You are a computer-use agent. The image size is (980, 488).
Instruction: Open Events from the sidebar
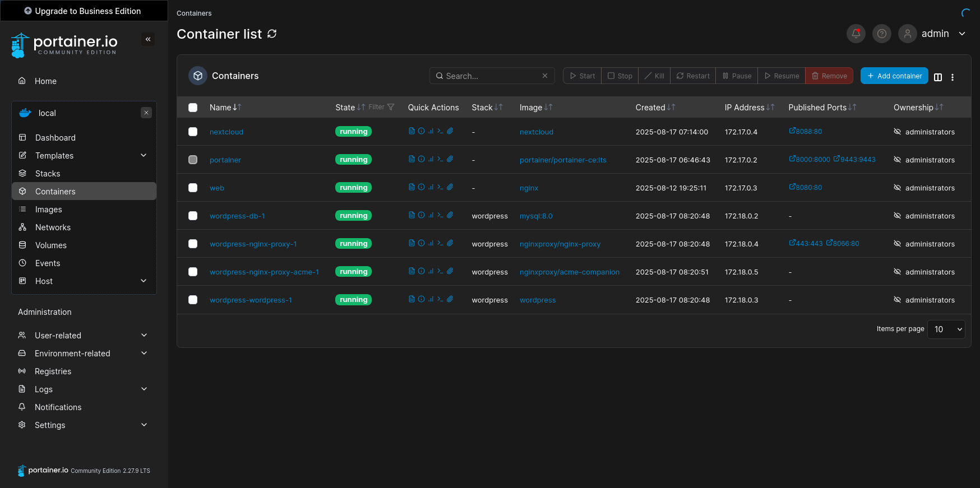tap(84, 263)
